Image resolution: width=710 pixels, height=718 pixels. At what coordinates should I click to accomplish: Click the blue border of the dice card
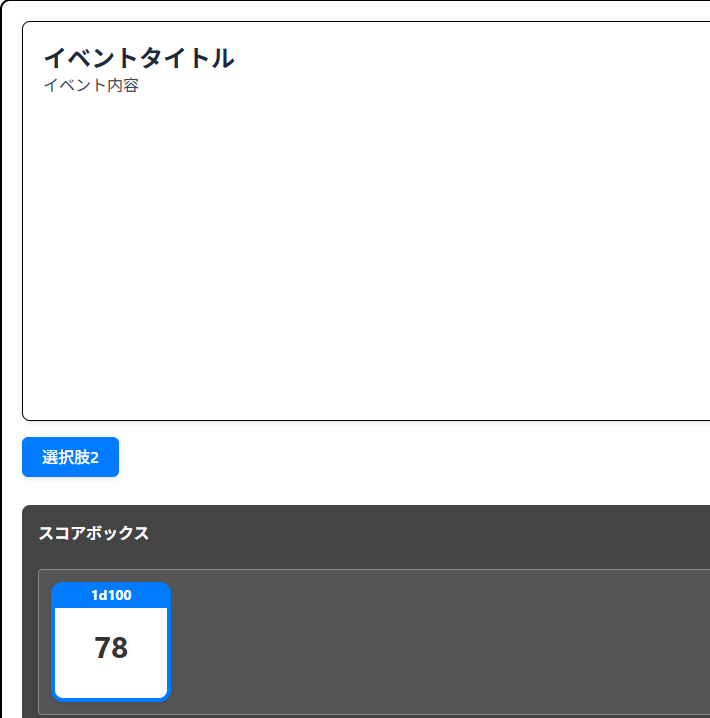(x=53, y=650)
